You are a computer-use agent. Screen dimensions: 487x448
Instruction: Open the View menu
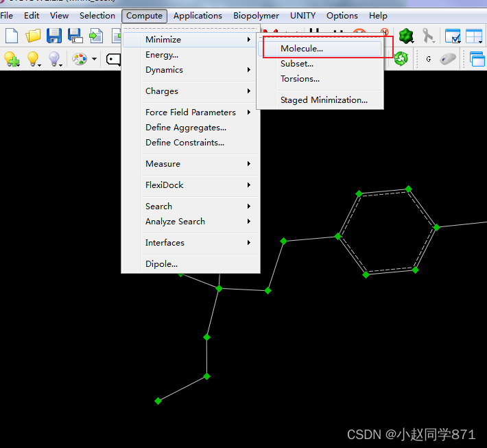59,16
